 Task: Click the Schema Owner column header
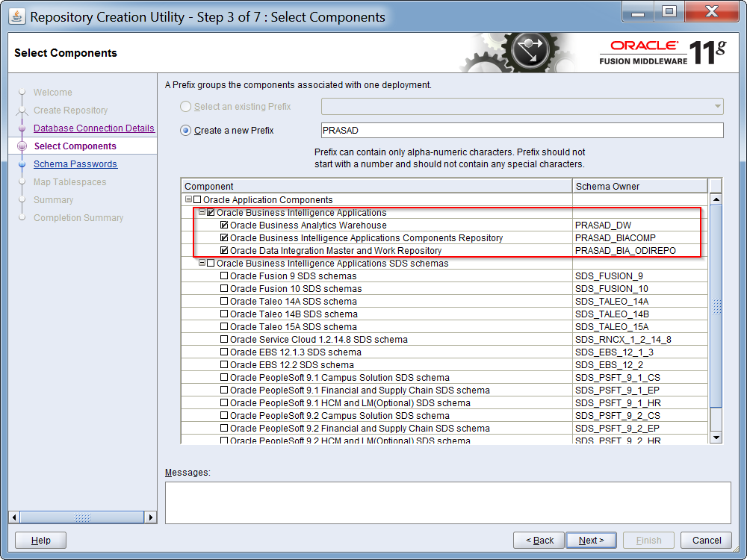click(x=640, y=186)
